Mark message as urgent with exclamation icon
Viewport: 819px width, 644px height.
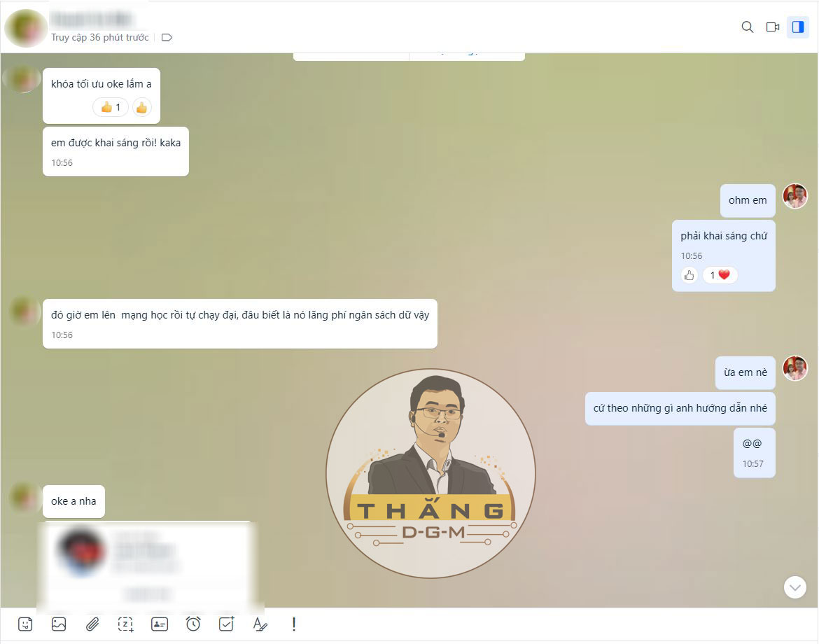click(294, 624)
